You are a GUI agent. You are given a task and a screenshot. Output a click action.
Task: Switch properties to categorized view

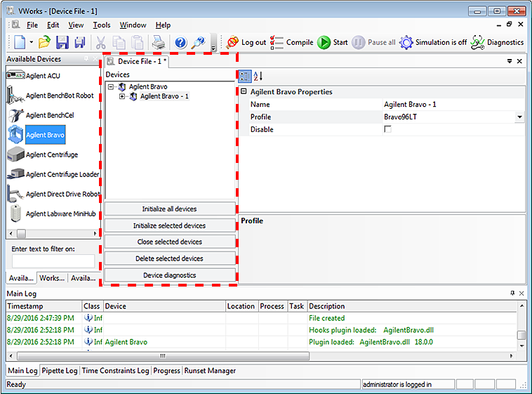point(244,77)
